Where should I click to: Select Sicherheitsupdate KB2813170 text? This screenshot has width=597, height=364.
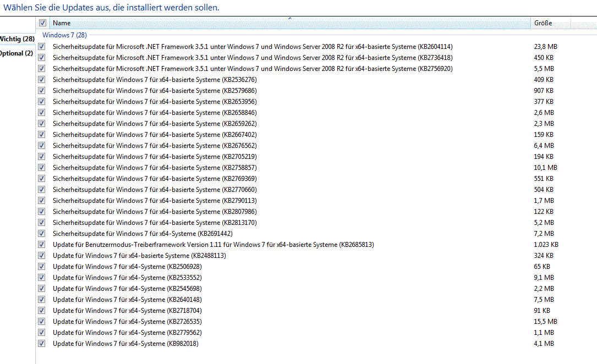pyautogui.click(x=155, y=223)
